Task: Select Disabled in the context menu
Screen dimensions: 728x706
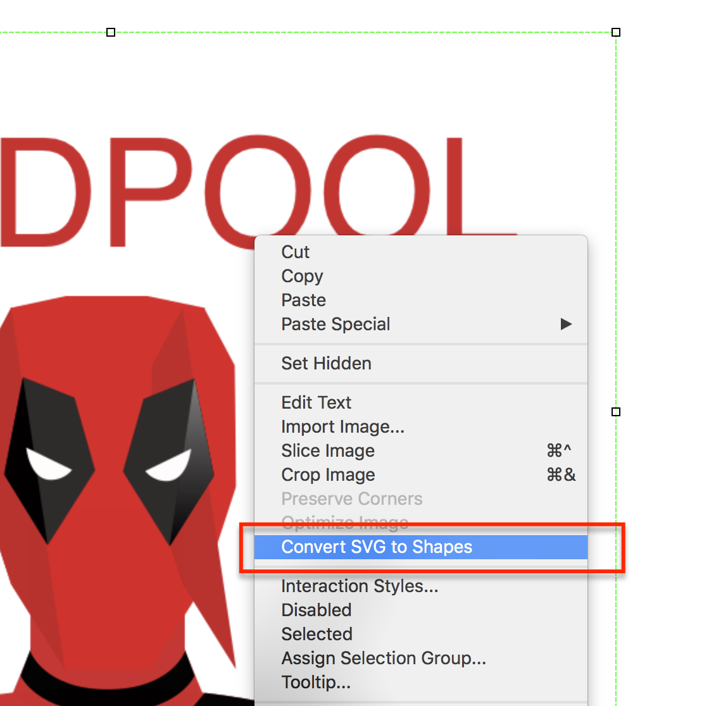Action: tap(420, 610)
